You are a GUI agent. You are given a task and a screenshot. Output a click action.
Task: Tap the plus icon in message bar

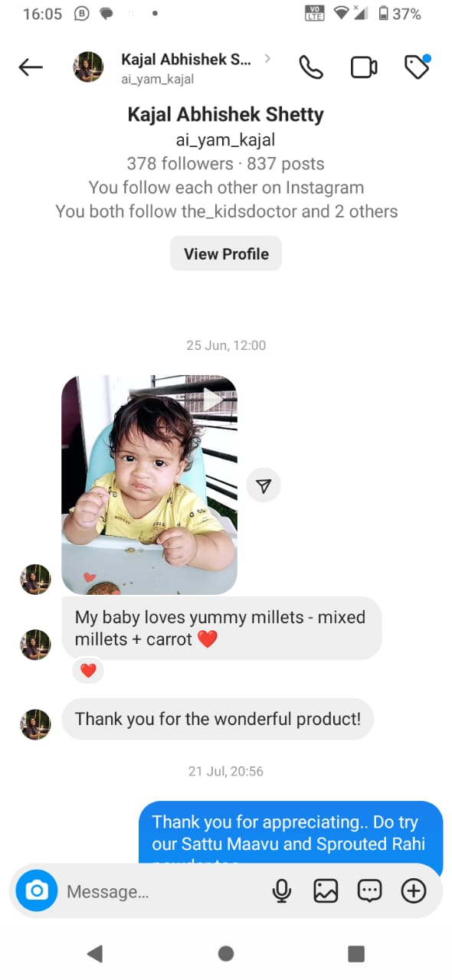pyautogui.click(x=414, y=890)
